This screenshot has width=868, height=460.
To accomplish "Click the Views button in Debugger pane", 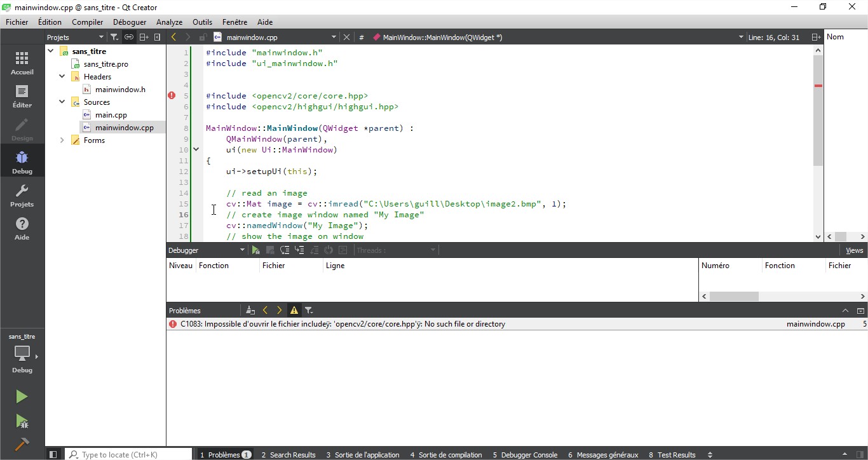I will tap(854, 250).
